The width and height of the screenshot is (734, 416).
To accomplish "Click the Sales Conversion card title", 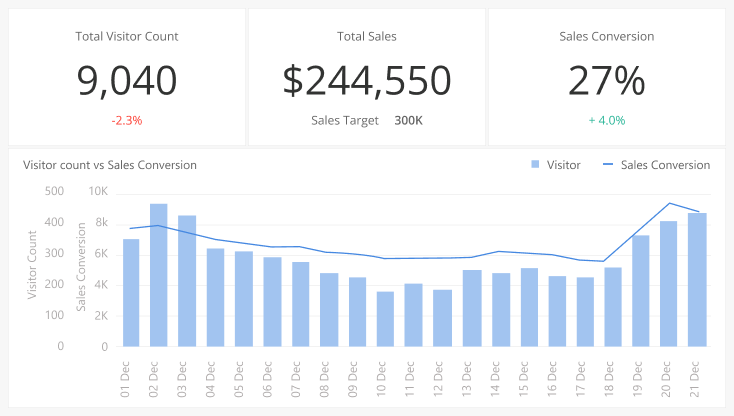I will coord(607,36).
